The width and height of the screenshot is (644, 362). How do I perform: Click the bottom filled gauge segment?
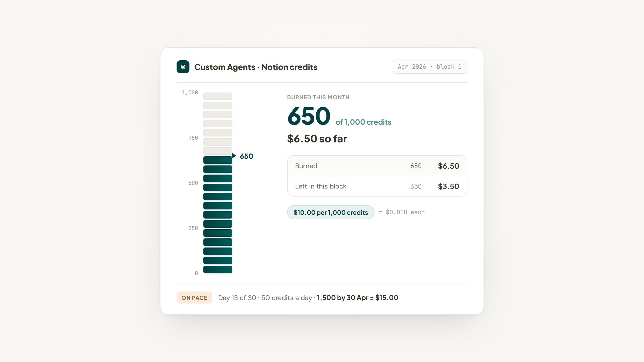[x=218, y=269]
